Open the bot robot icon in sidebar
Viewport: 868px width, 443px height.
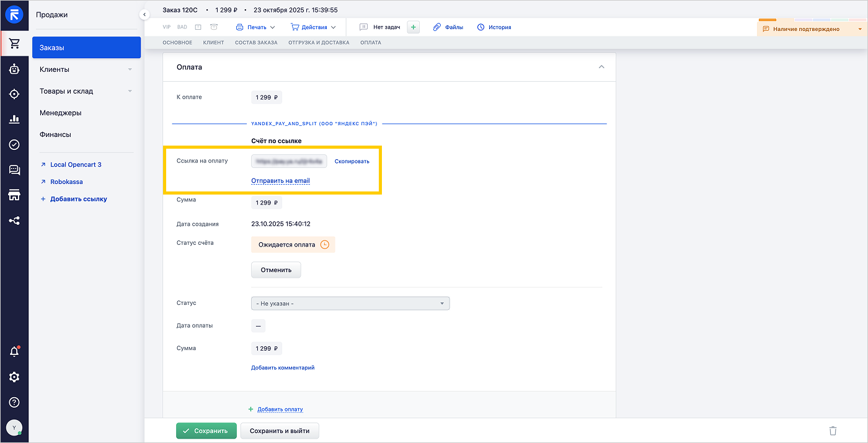[x=14, y=69]
